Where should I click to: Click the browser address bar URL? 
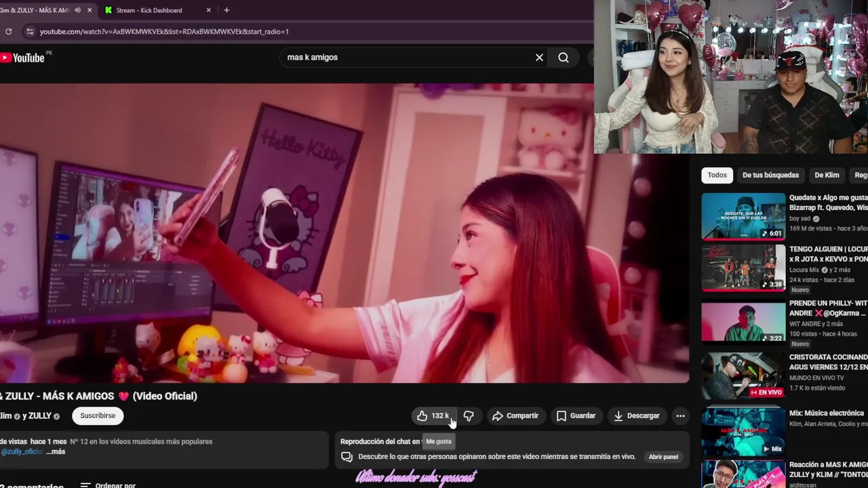tap(164, 31)
